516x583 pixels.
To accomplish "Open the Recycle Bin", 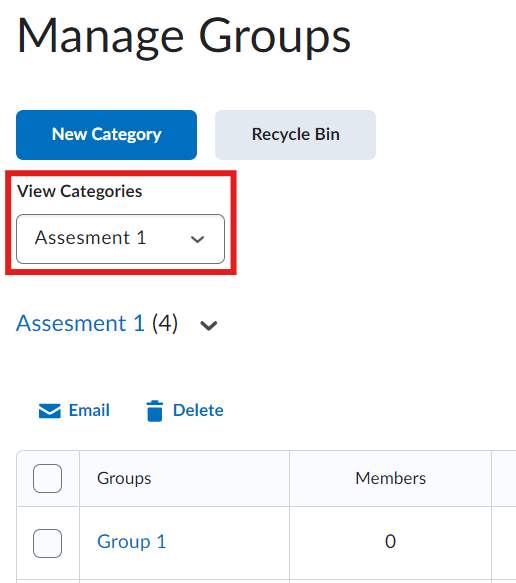I will (296, 135).
